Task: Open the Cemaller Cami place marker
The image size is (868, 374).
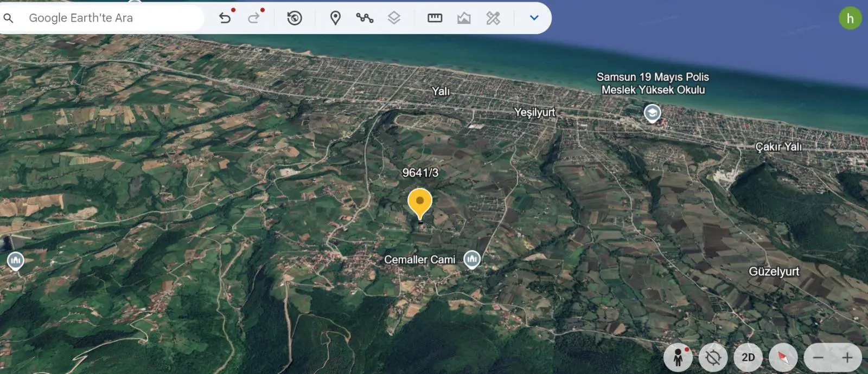Action: coord(472,260)
